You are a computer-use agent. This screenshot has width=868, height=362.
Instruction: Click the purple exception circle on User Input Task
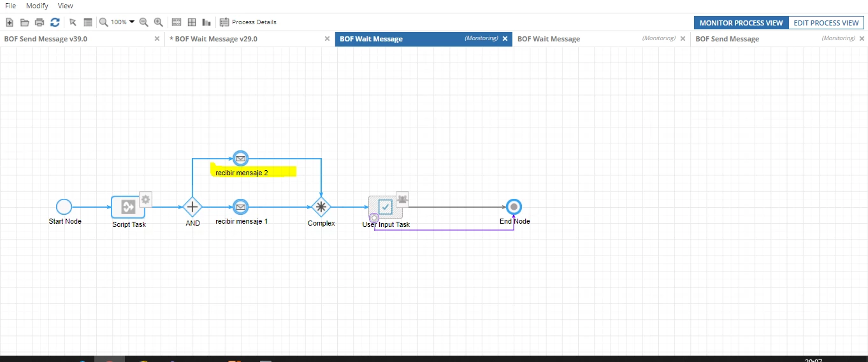point(374,218)
